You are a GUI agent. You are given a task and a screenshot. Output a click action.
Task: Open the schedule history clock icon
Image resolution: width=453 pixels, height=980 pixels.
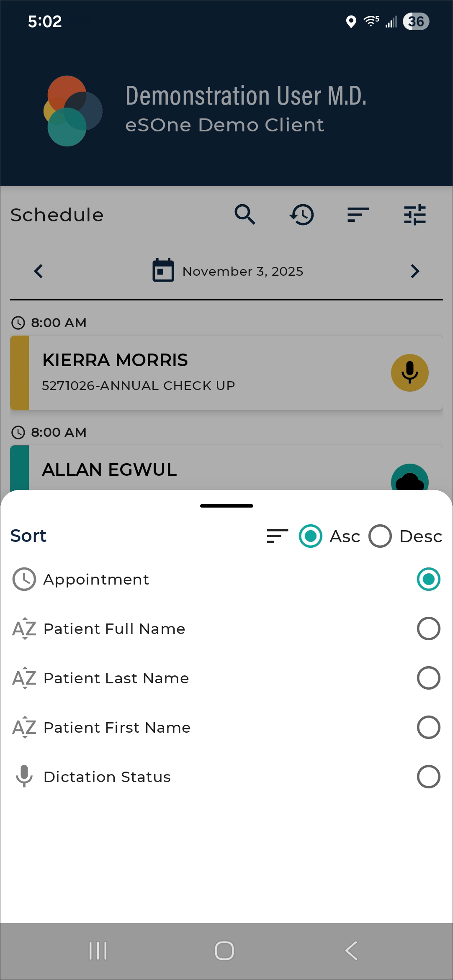tap(301, 215)
